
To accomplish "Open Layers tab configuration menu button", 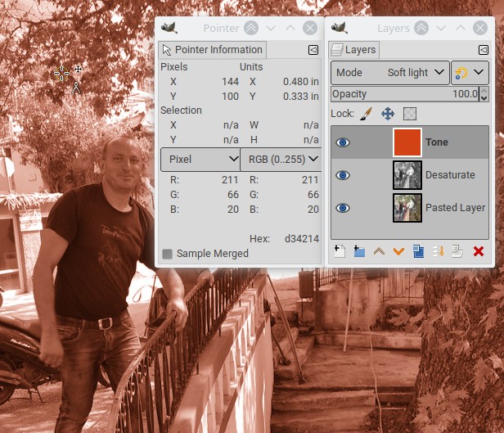I will pyautogui.click(x=484, y=50).
